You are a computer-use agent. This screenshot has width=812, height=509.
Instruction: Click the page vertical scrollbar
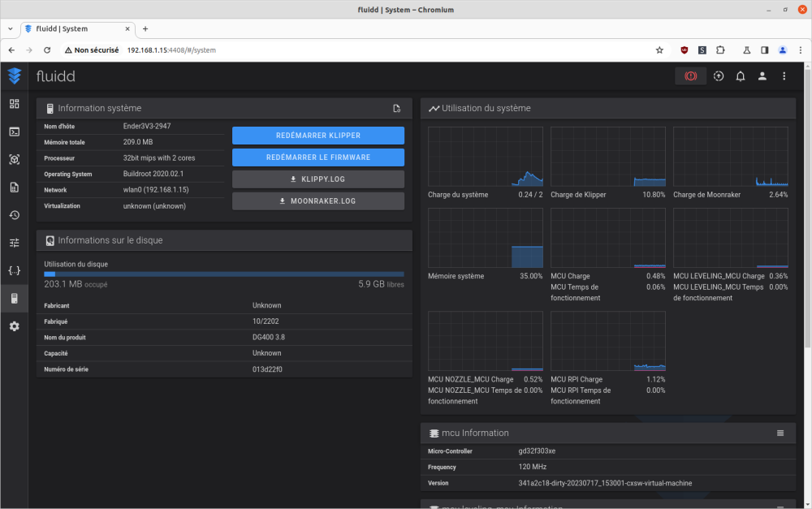[807, 207]
